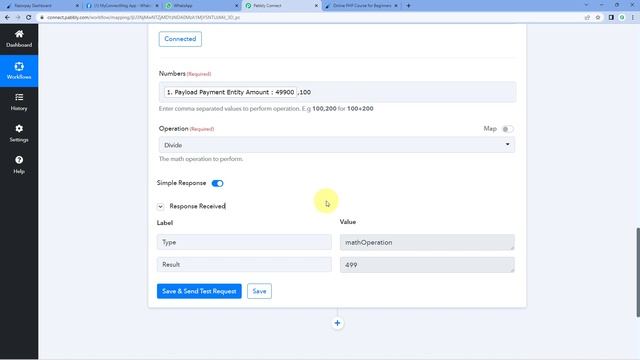640x360 pixels.
Task: Switch to the MyConnectWay App Facebook tab
Action: coord(121,6)
